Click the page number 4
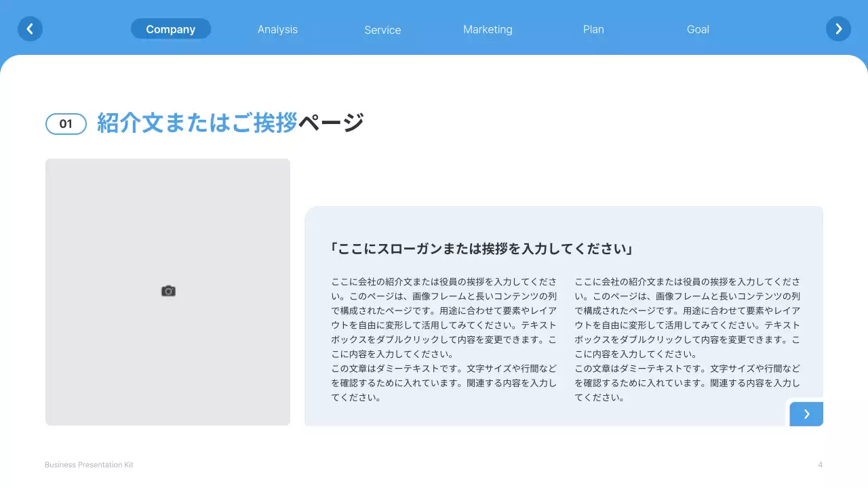The width and height of the screenshot is (868, 488). [821, 464]
